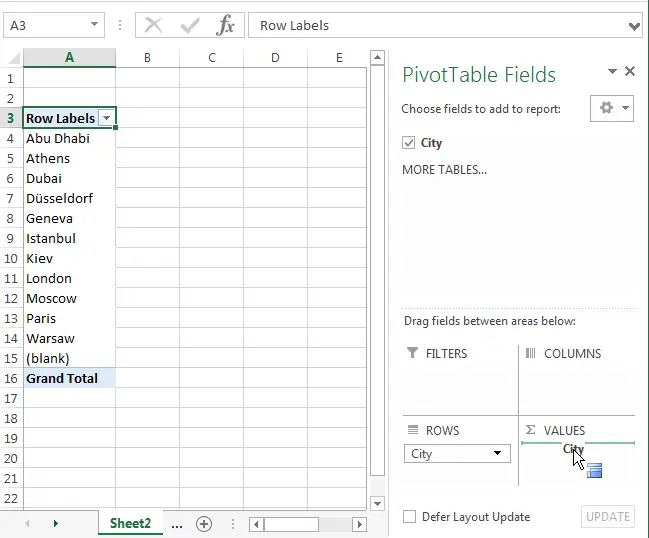Viewport: 649px width, 538px height.
Task: Open the PivotTable Fields pane options arrow
Action: (612, 71)
